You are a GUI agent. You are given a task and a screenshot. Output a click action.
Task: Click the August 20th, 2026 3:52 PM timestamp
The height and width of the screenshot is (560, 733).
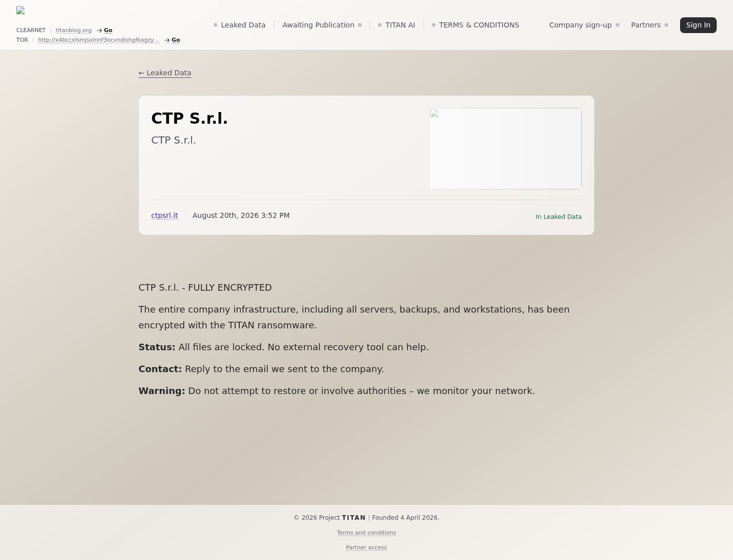coord(241,215)
